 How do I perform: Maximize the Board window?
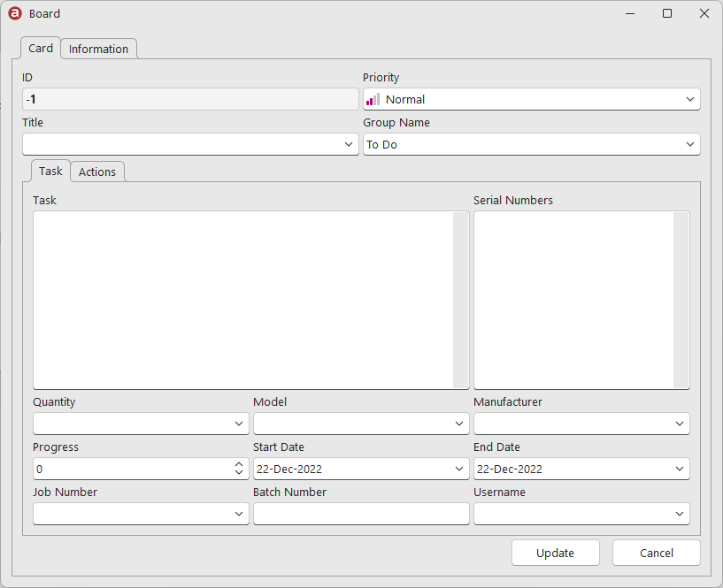[666, 13]
